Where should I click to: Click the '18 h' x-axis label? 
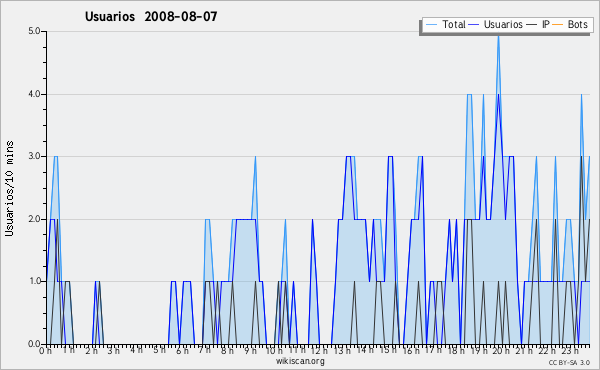point(456,351)
